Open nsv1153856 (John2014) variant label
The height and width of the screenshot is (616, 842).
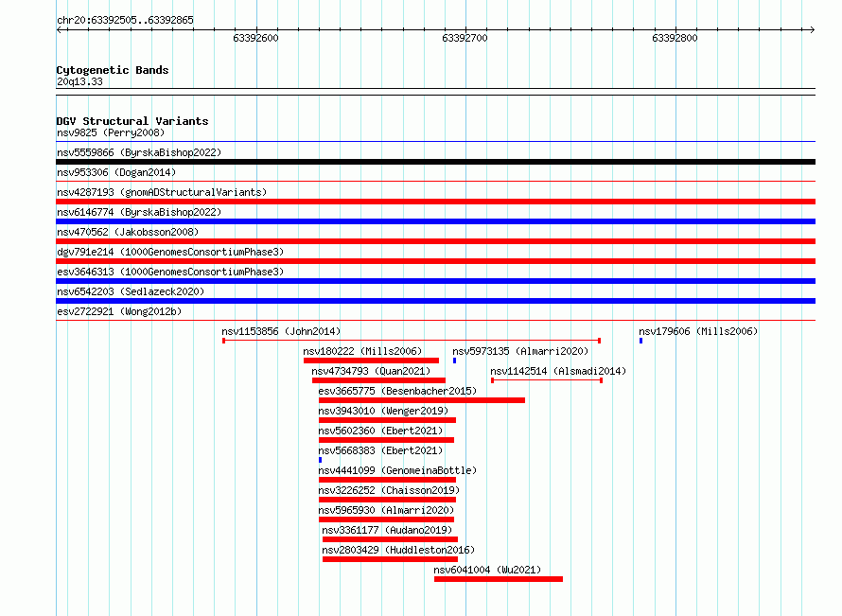[x=281, y=331]
